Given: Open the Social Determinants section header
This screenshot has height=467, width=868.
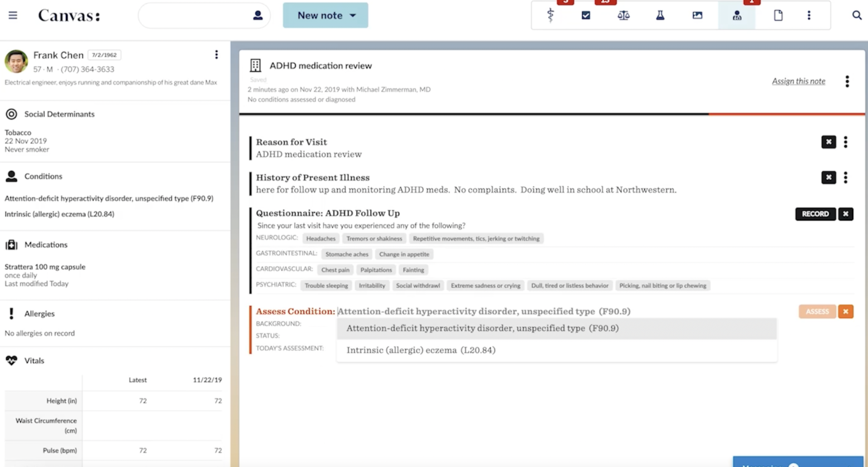Looking at the screenshot, I should (59, 114).
